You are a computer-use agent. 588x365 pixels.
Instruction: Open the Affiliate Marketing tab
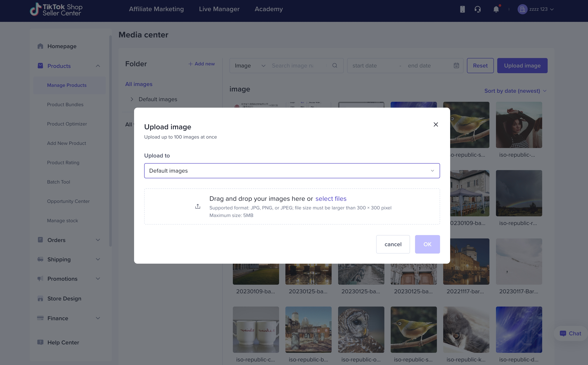[156, 9]
